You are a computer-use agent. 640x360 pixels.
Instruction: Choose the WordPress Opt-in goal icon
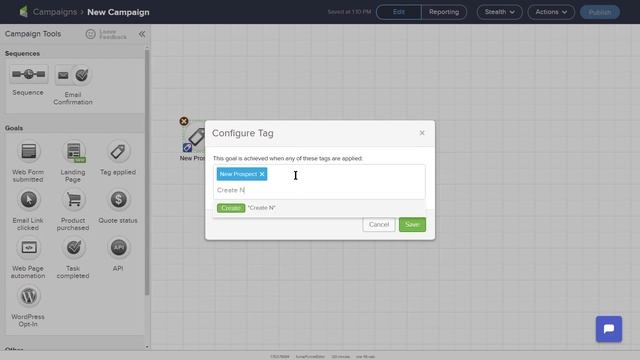pos(29,296)
